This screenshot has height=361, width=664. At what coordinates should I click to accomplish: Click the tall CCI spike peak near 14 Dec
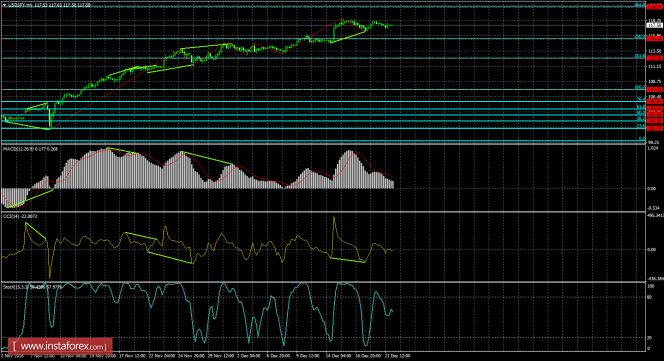334,217
